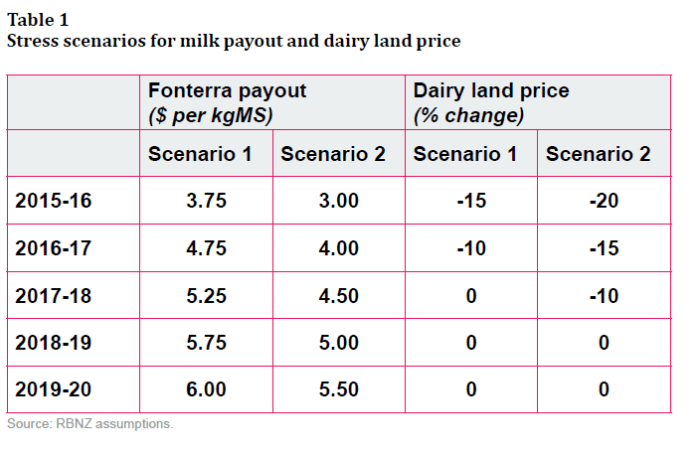Select the 2019-20 row label
Viewport: 700px width, 459px height.
tap(53, 389)
